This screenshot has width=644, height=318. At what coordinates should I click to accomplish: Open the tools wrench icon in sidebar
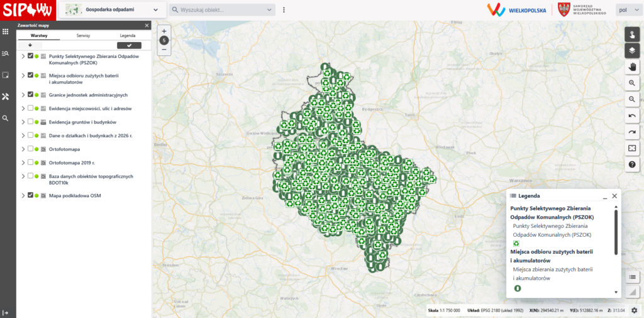pos(6,96)
